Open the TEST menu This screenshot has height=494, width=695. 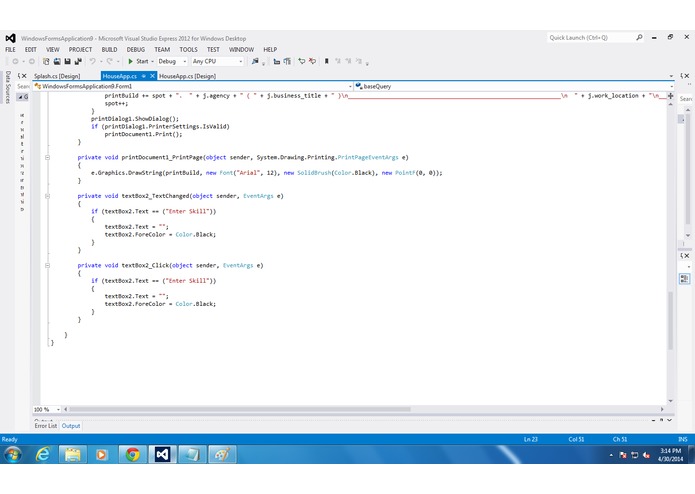pos(213,50)
